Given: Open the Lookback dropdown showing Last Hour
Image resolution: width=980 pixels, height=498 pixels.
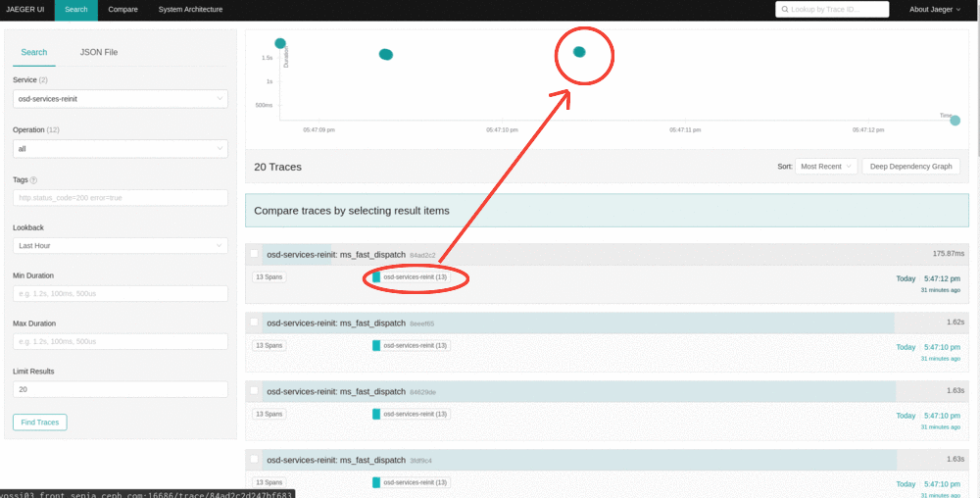Looking at the screenshot, I should point(121,245).
